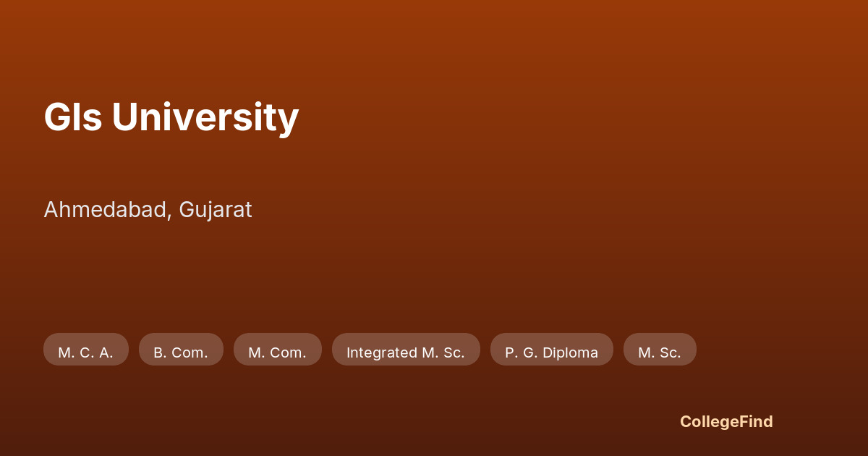The width and height of the screenshot is (868, 456).
Task: Click the Gls University heading
Action: (x=171, y=117)
